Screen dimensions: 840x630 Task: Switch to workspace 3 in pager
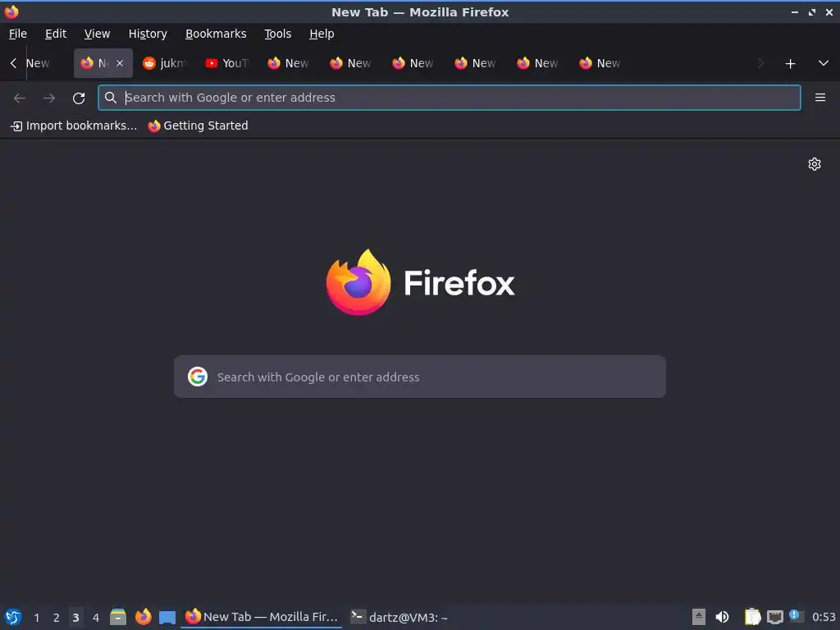76,618
